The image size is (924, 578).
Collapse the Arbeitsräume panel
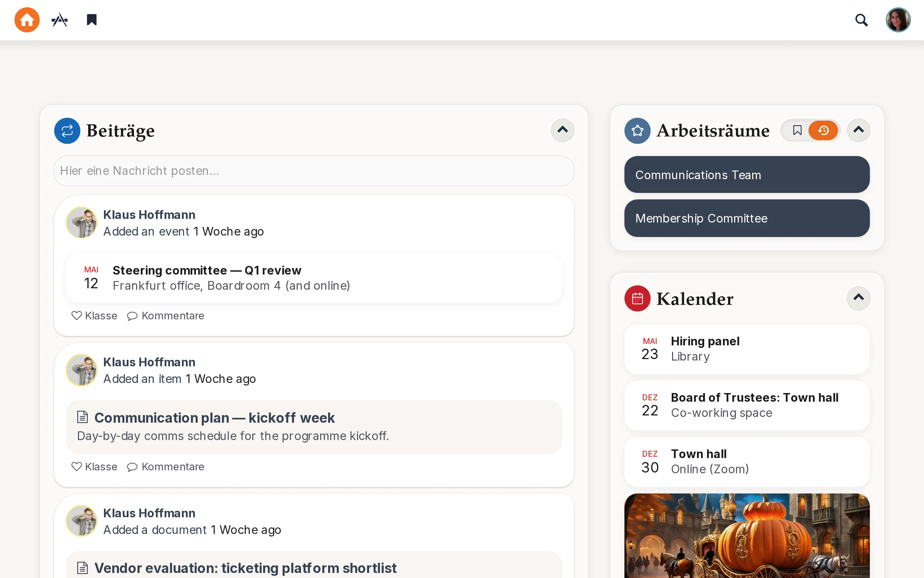click(858, 130)
